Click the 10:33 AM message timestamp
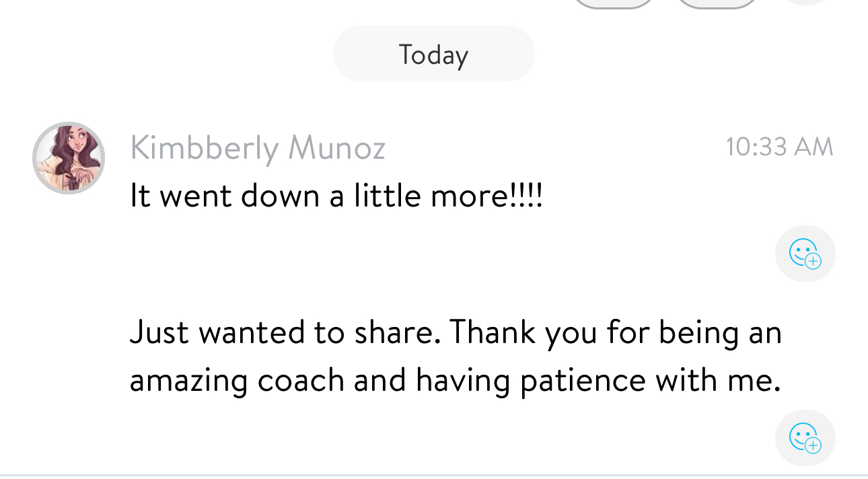 coord(779,147)
